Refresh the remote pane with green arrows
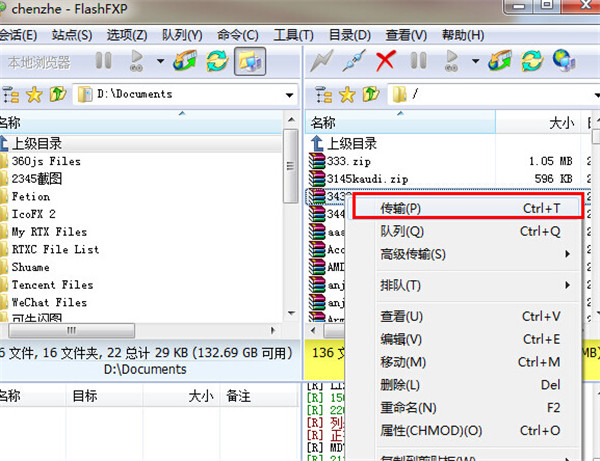 point(530,61)
